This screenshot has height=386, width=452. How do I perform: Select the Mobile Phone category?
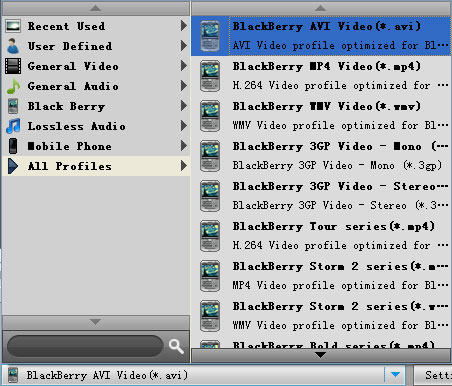[96, 146]
